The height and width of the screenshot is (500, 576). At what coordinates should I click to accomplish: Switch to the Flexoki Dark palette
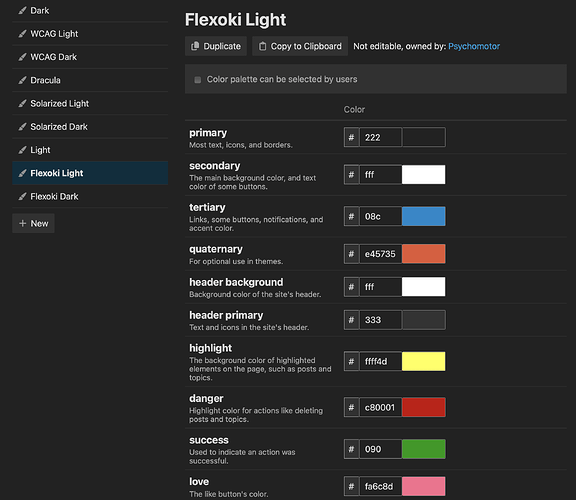point(90,197)
